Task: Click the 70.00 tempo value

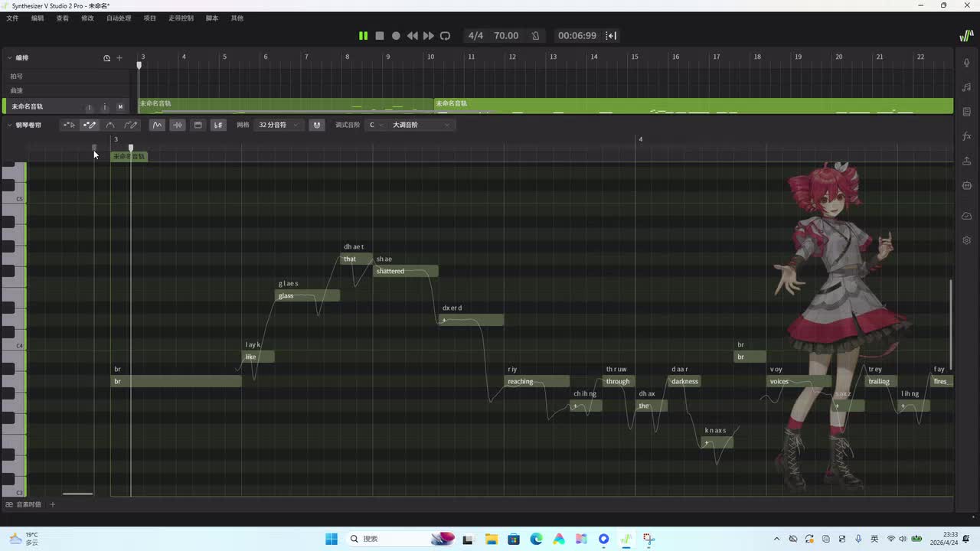Action: pos(506,36)
